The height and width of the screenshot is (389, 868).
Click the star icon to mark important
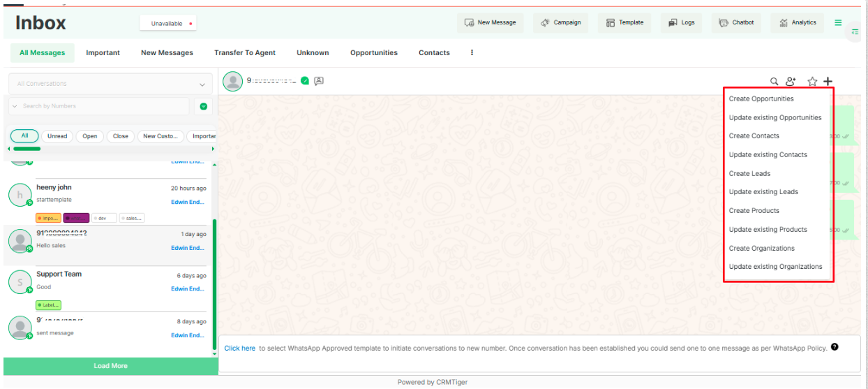pyautogui.click(x=812, y=82)
